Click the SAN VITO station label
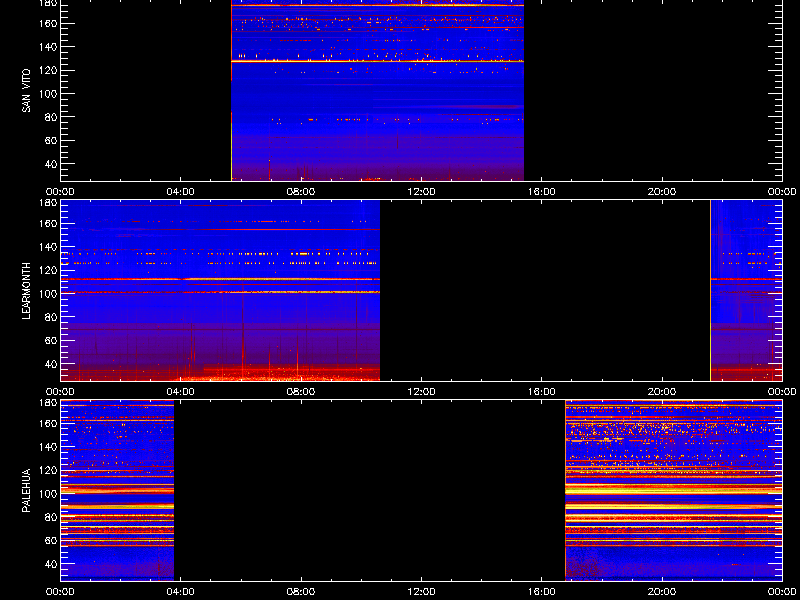The height and width of the screenshot is (600, 800). 27,91
